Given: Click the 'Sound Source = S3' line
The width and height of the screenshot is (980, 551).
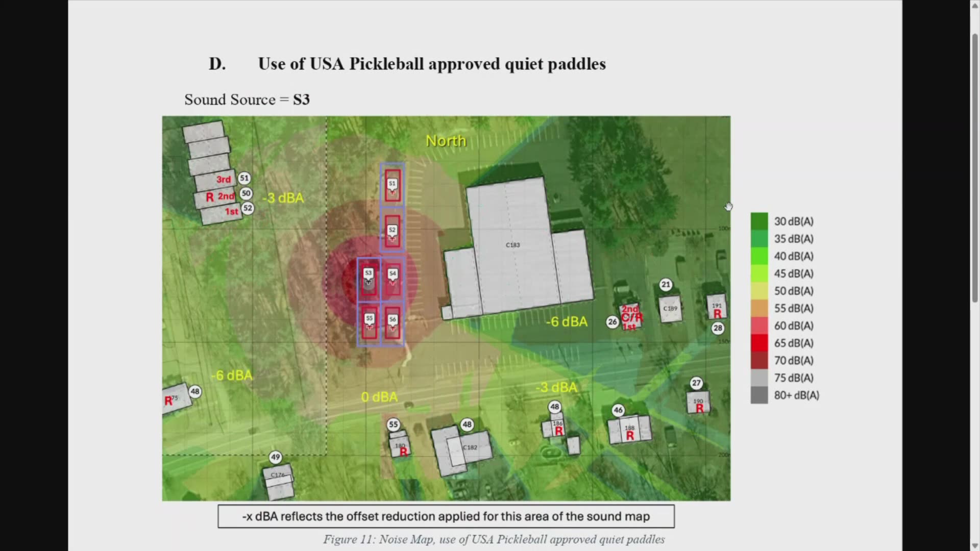Looking at the screenshot, I should click(247, 99).
